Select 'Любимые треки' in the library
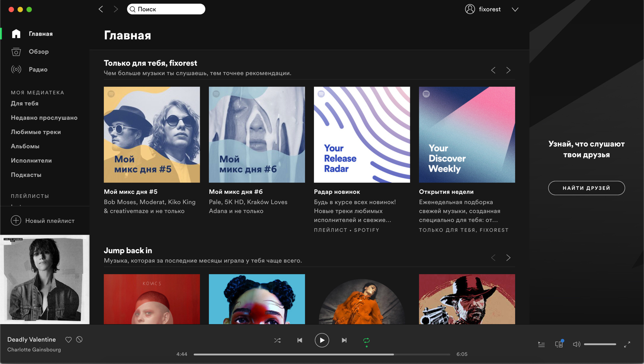 (36, 132)
